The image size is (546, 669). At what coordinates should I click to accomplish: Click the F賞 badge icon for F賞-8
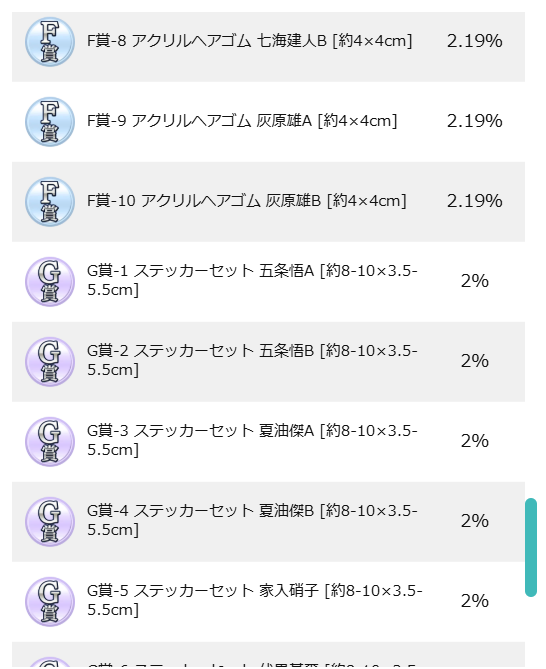point(50,42)
